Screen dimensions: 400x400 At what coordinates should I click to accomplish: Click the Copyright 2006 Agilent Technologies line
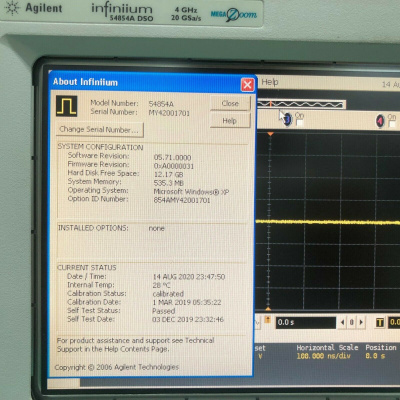117,367
